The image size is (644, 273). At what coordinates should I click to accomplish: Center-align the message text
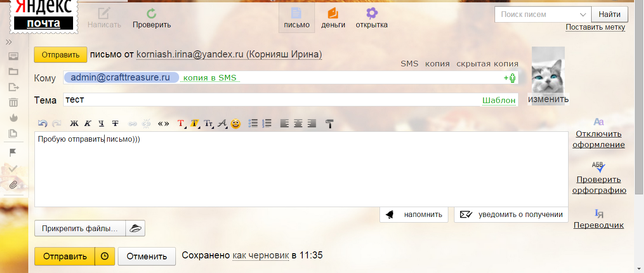coord(298,124)
